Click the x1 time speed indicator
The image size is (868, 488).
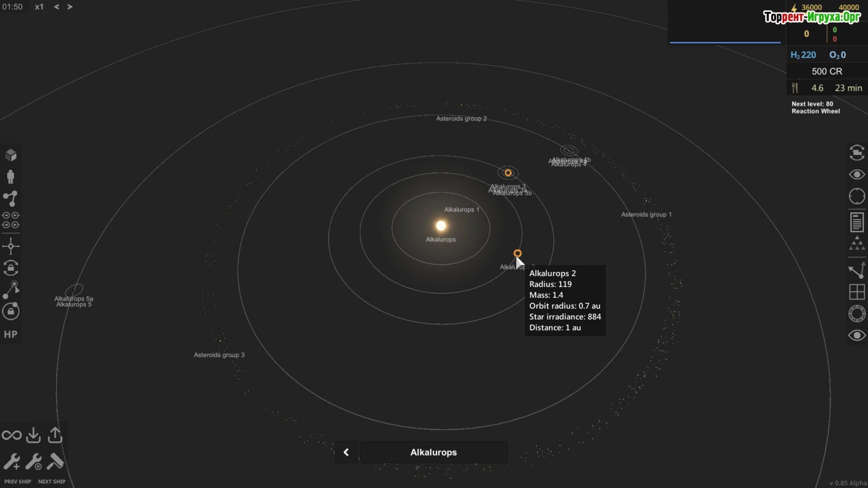39,7
